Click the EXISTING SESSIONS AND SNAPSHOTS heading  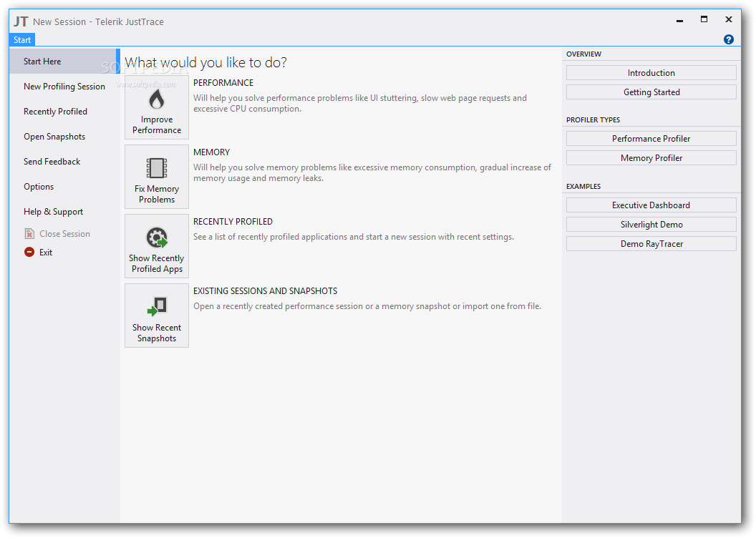tap(265, 291)
